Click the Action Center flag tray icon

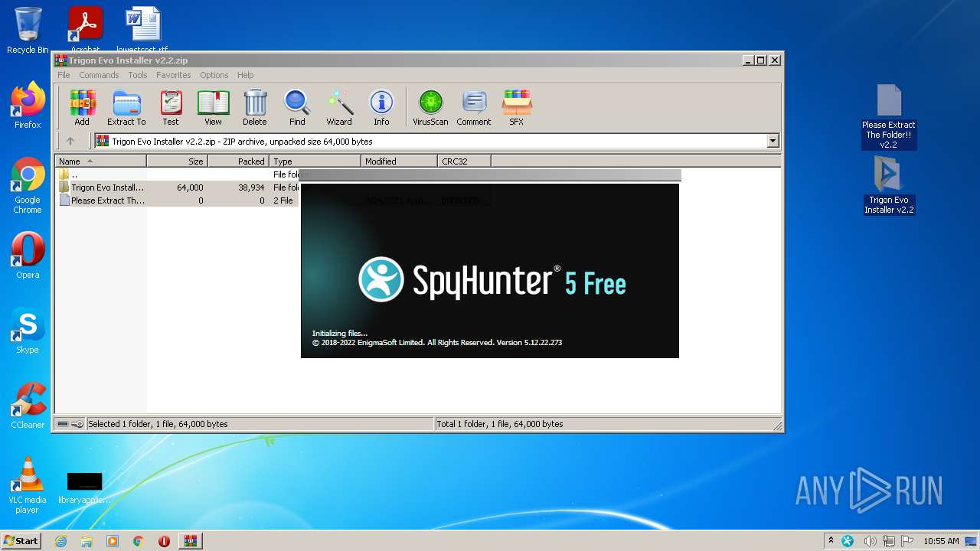tap(907, 541)
